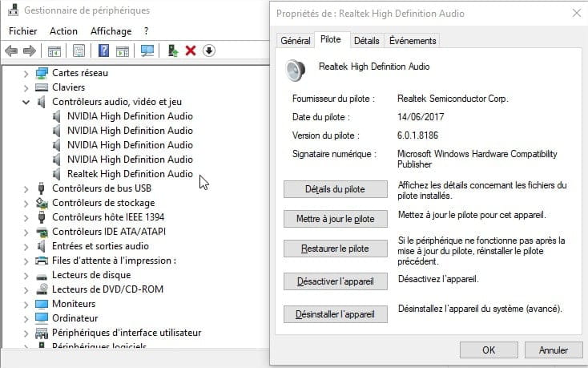Click the back arrow toolbar icon

[11, 51]
